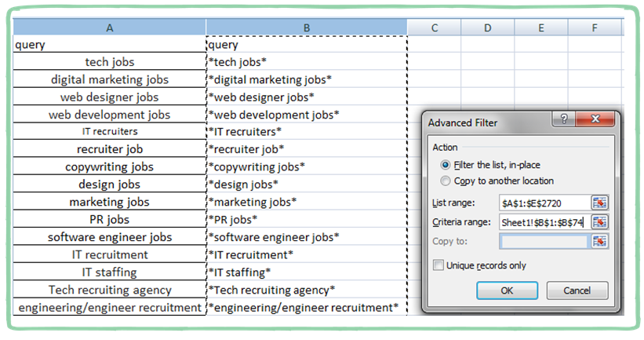Select cell '*web designer jobs*' in column B
The image size is (644, 340).
pos(307,97)
